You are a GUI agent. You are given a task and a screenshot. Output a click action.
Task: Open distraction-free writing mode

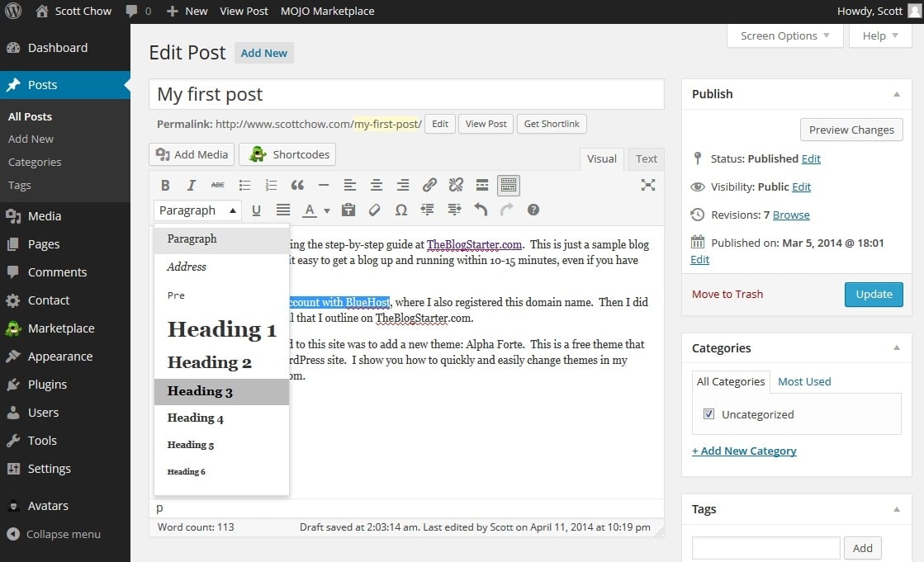648,185
